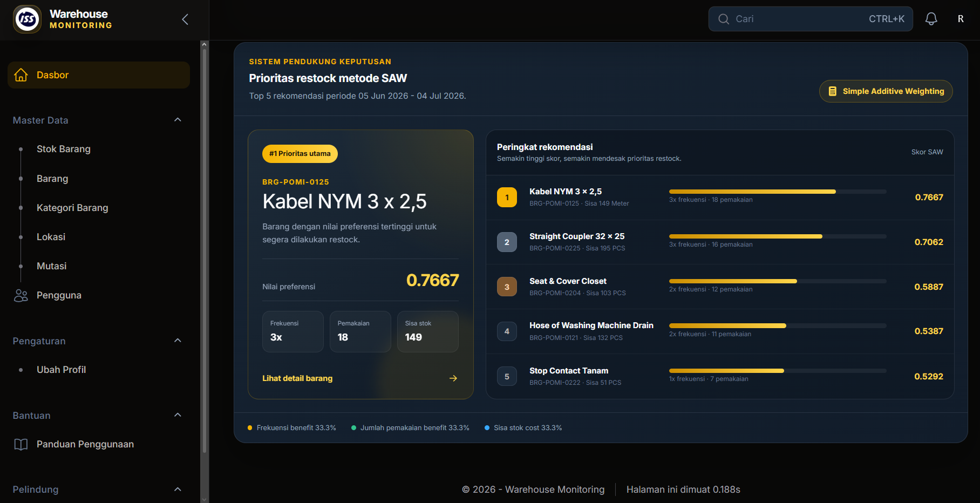Screen dimensions: 980x503
Task: Click the score 0.5387
Action: (929, 331)
